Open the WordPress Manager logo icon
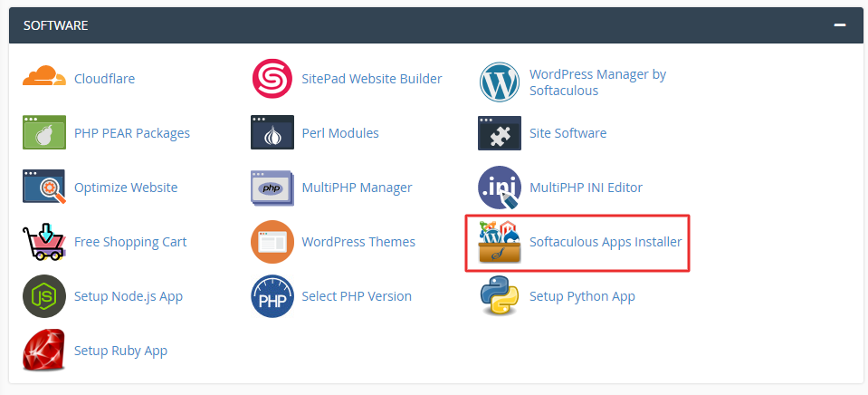 (500, 82)
